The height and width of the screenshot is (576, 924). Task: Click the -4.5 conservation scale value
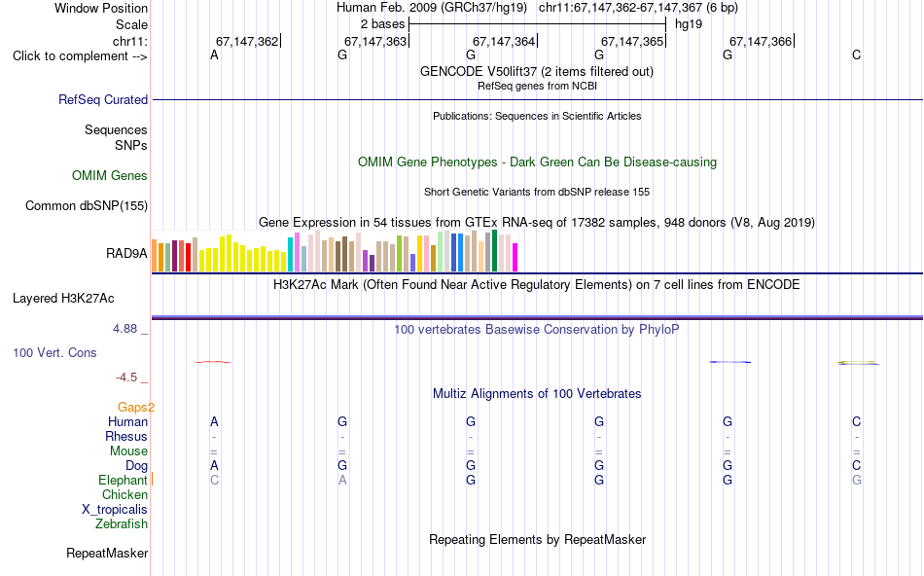pyautogui.click(x=126, y=378)
